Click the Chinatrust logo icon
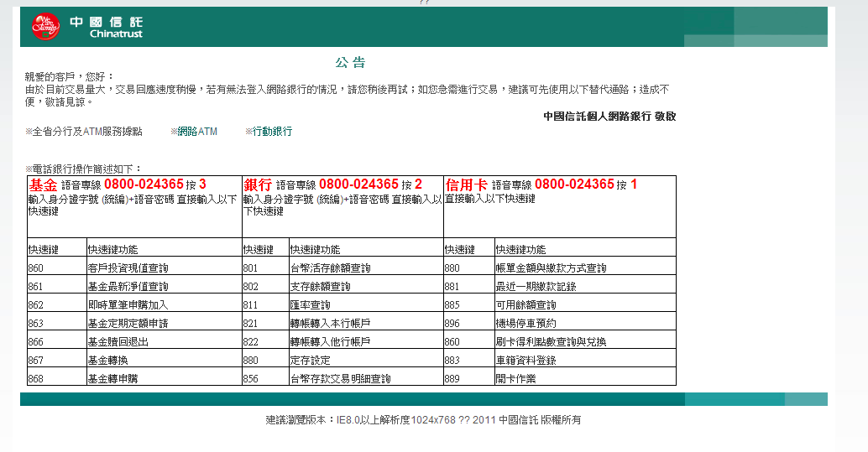The image size is (868, 452). pyautogui.click(x=45, y=27)
